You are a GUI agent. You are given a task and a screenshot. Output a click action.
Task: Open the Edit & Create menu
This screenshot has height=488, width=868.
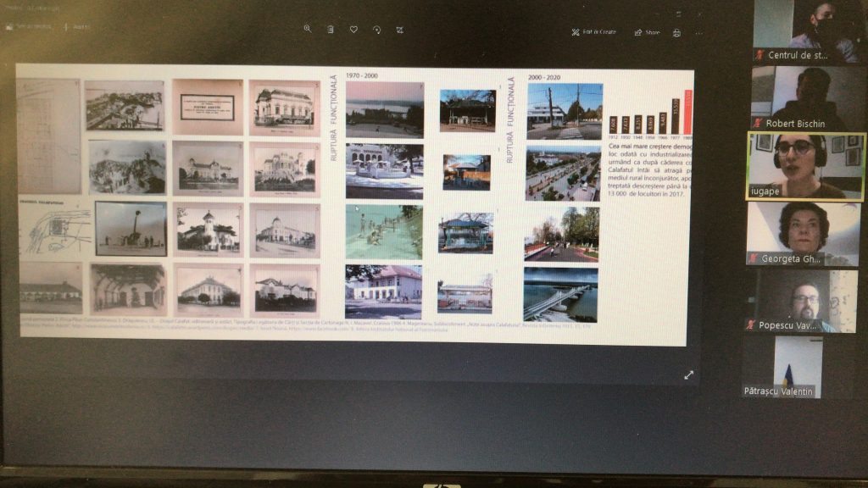click(593, 32)
